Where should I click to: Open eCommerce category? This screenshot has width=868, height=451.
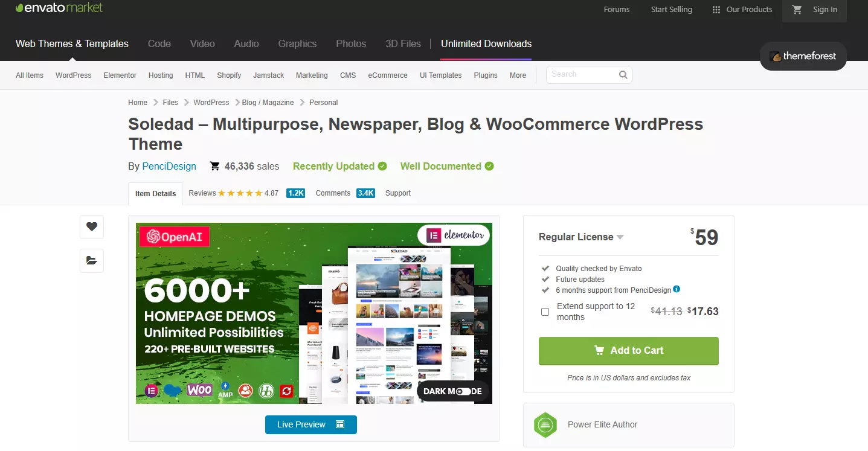pos(388,75)
